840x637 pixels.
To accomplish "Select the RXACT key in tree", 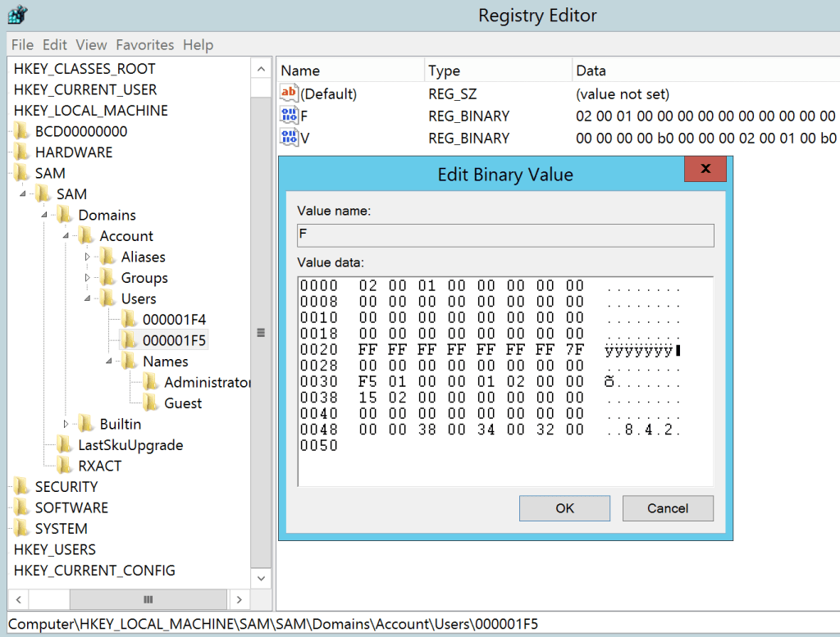I will pyautogui.click(x=99, y=466).
